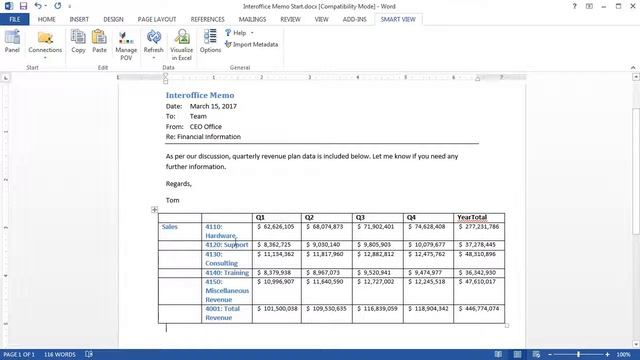The height and width of the screenshot is (360, 640).
Task: Click the 4140: Training row label
Action: pyautogui.click(x=227, y=272)
